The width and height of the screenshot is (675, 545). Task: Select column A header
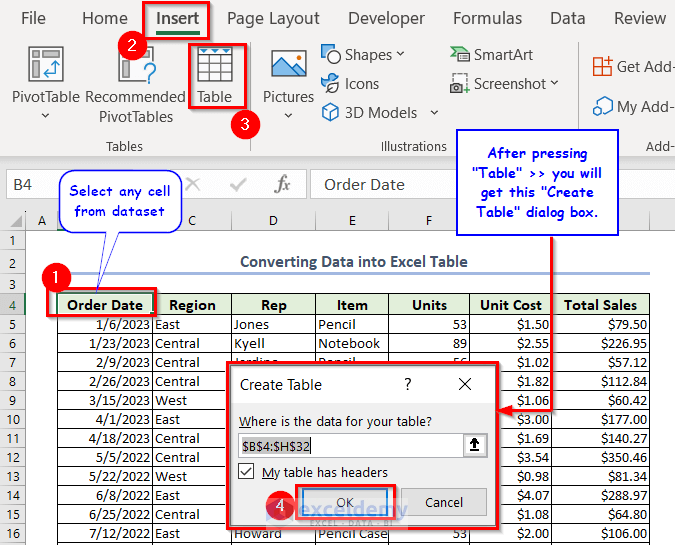coord(42,221)
